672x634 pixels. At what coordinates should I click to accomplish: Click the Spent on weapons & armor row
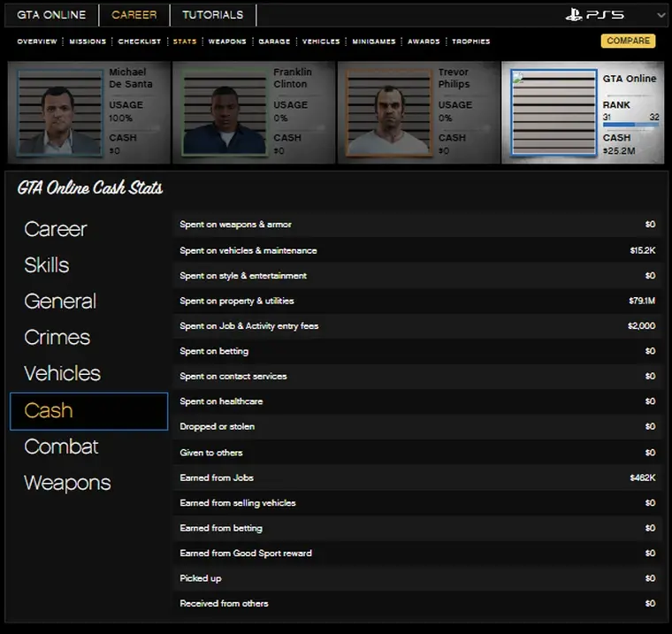click(417, 225)
